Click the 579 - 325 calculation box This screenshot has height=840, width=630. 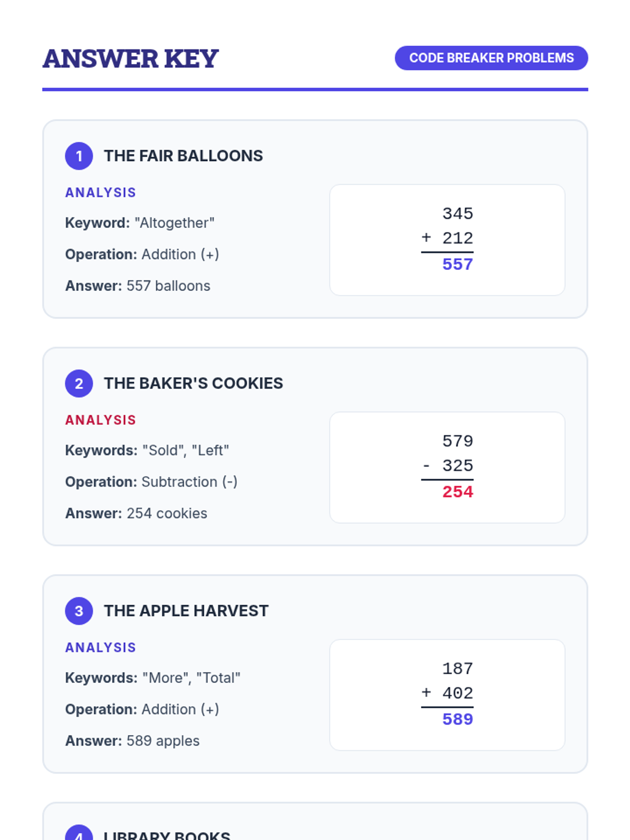(447, 467)
